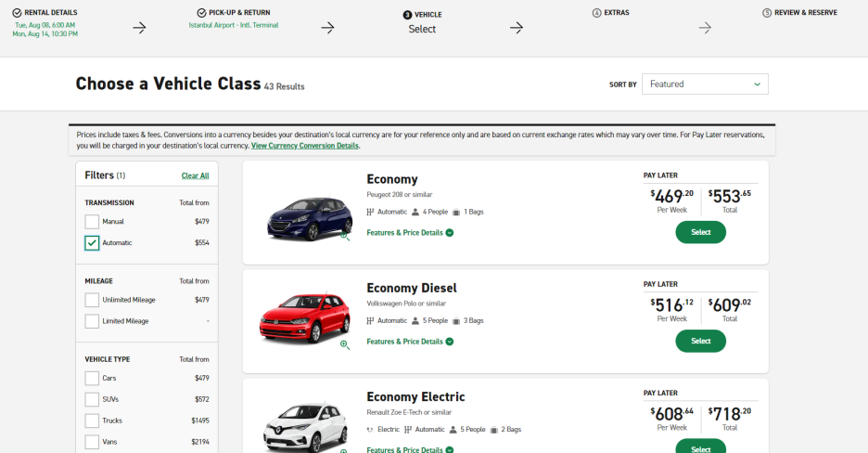Select the Economy Peugeot 208 vehicle
Image resolution: width=868 pixels, height=453 pixels.
tap(700, 232)
